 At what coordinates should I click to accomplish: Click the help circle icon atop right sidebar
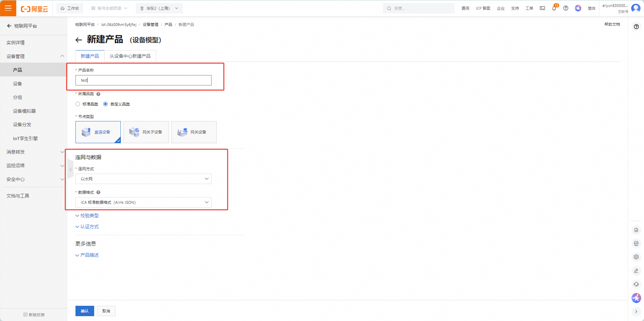tap(636, 27)
